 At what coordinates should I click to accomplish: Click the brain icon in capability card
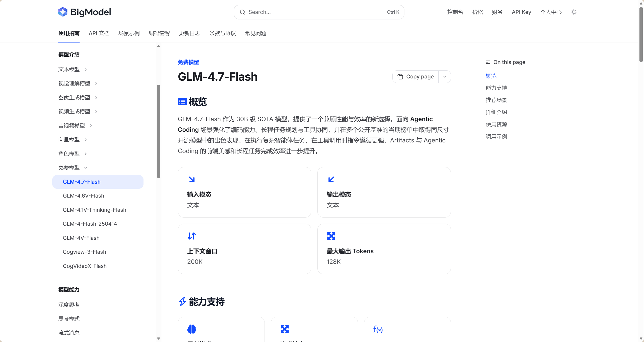point(192,329)
